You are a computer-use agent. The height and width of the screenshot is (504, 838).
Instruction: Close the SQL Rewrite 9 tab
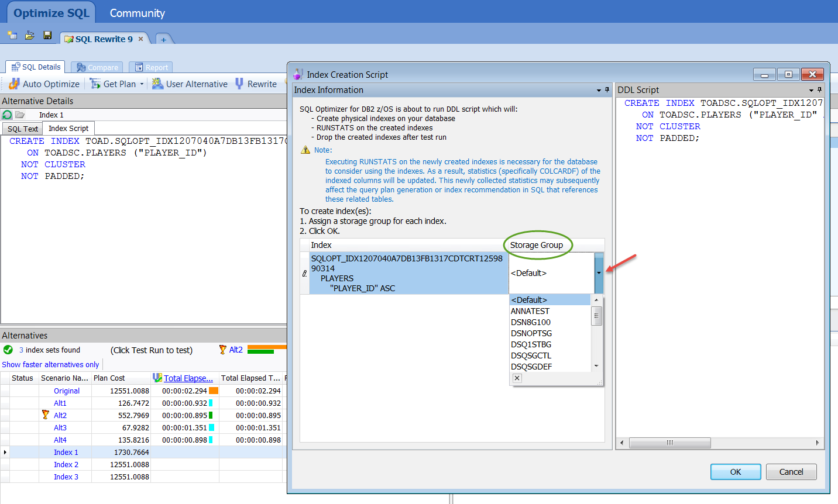click(140, 39)
